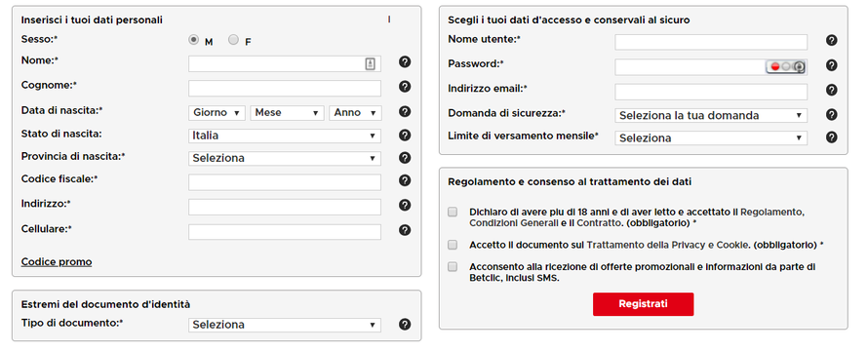Click autofill contact icon inside Nome field
Screen dimensions: 868x351
(371, 63)
